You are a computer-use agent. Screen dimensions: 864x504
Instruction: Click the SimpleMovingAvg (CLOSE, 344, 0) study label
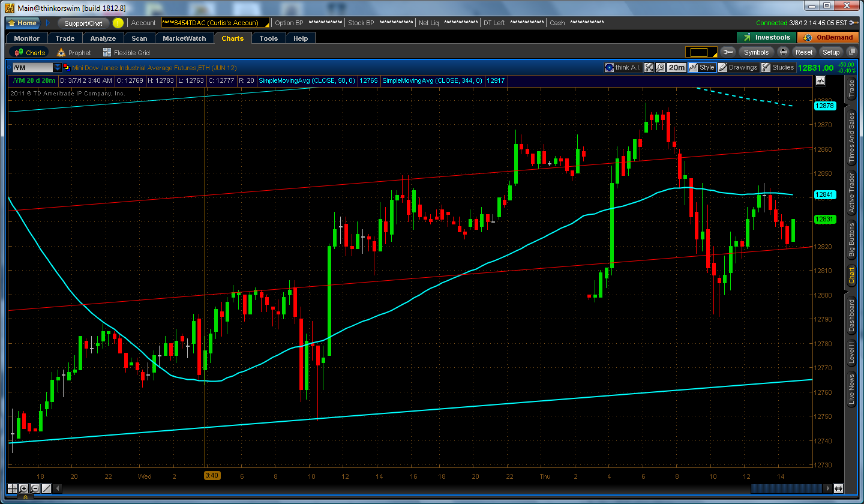[x=433, y=80]
